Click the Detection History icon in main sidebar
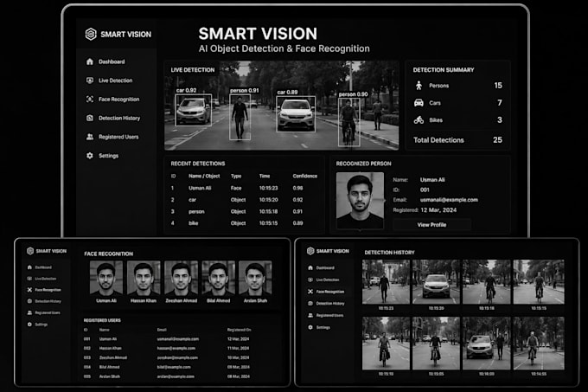This screenshot has height=392, width=588. coord(90,118)
